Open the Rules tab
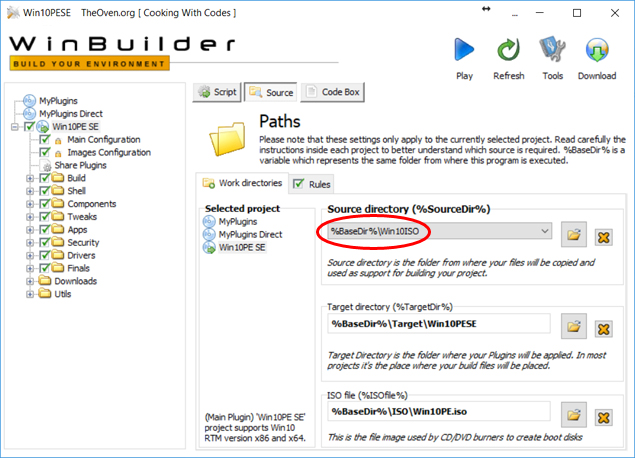Screen dimensions: 635x458 [x=312, y=184]
